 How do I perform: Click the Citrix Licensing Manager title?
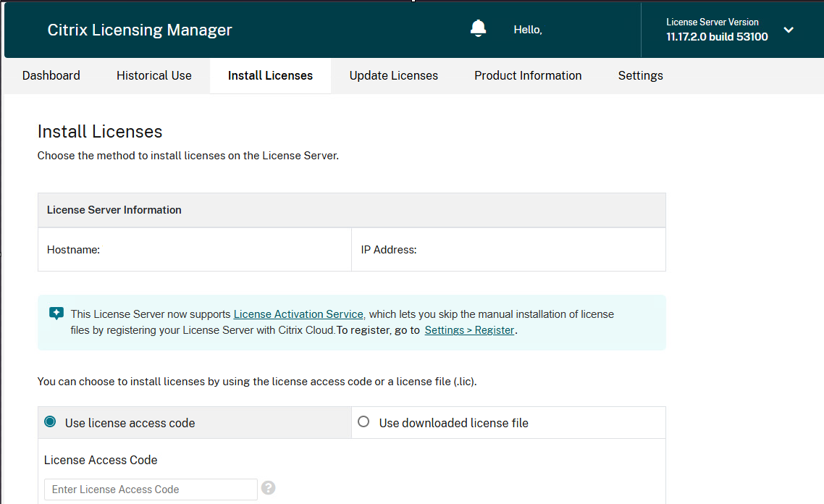[x=140, y=30]
